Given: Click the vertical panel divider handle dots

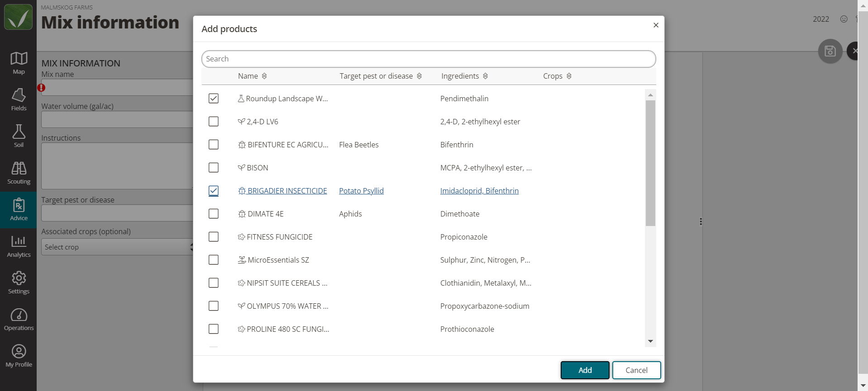Looking at the screenshot, I should 701,221.
